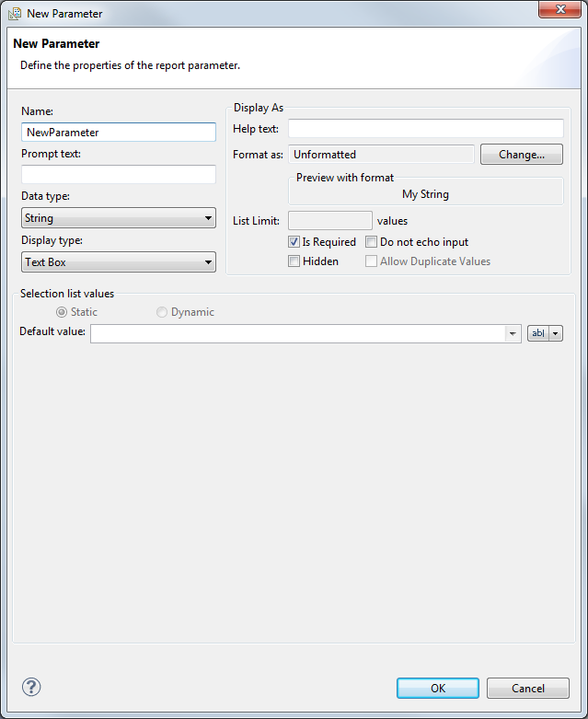Click the help question mark icon
The height and width of the screenshot is (719, 588).
coord(31,687)
